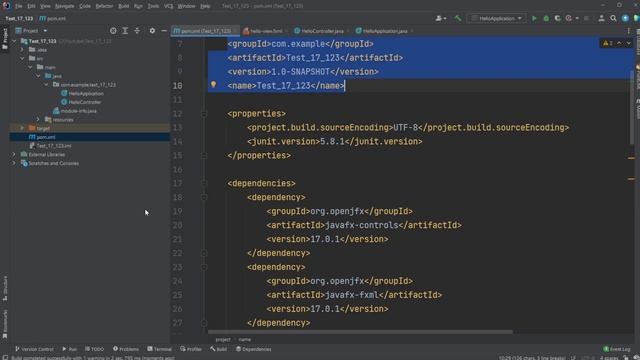This screenshot has height=360, width=640.
Task: Select module-info.java in project tree
Action: 78,111
